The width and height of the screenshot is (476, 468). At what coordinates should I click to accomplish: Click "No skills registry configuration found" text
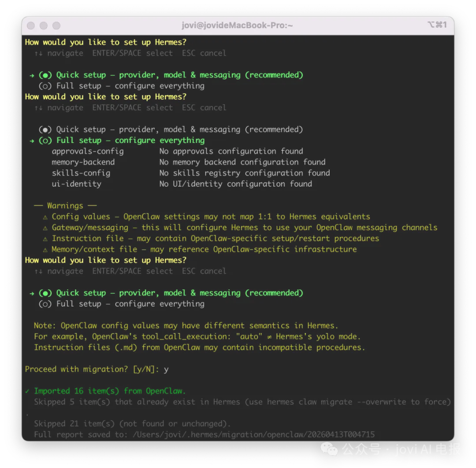pyautogui.click(x=245, y=173)
